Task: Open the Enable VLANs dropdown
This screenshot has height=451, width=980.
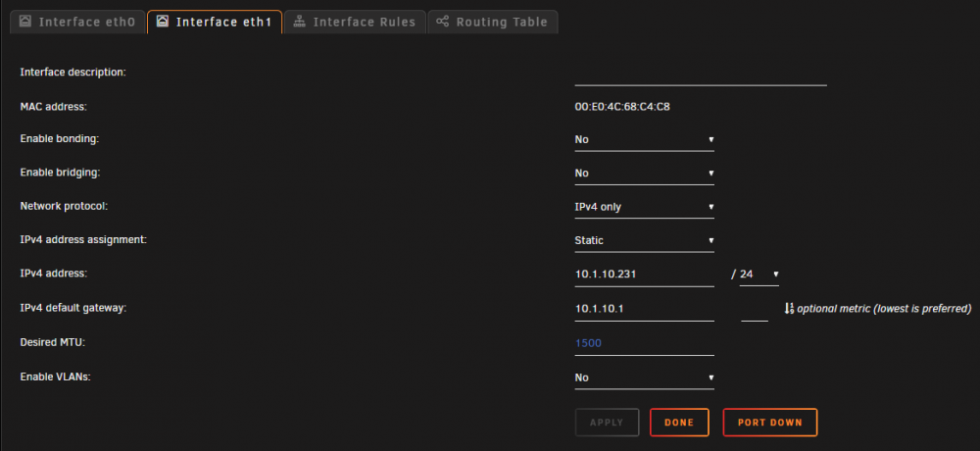Action: (x=645, y=377)
